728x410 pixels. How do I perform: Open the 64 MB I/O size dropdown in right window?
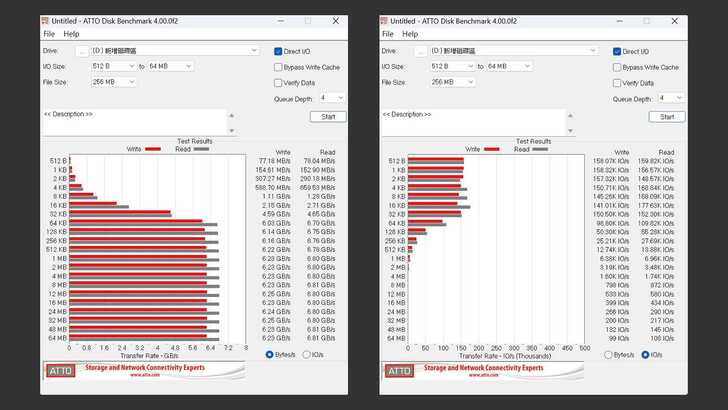[509, 66]
